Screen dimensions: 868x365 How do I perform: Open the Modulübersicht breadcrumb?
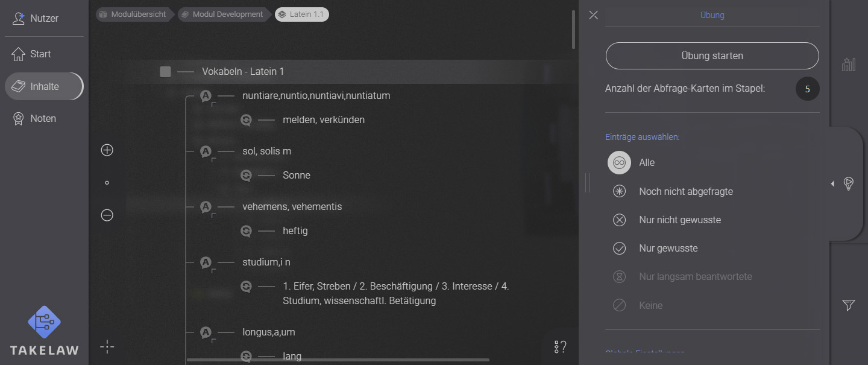pos(134,14)
